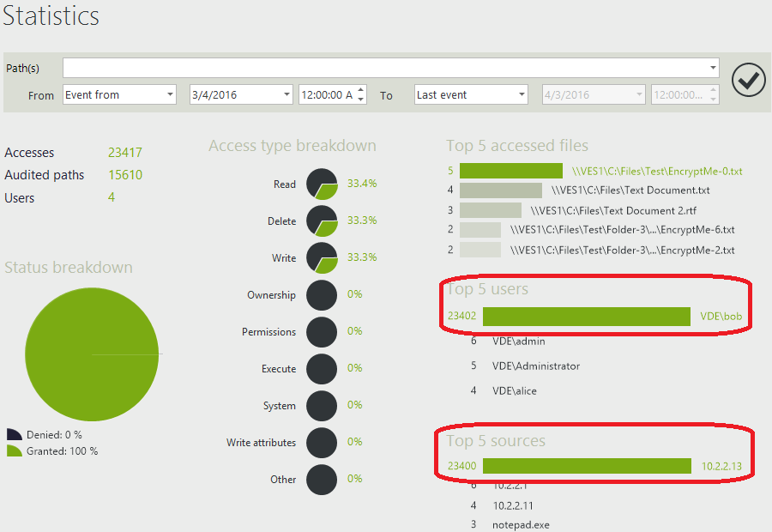Click the 10.2.2.13 source bar
Viewport: 772px width, 532px height.
coord(587,466)
